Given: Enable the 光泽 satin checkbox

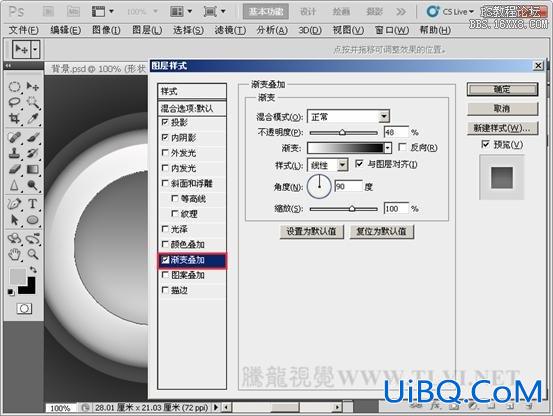Looking at the screenshot, I should [165, 229].
